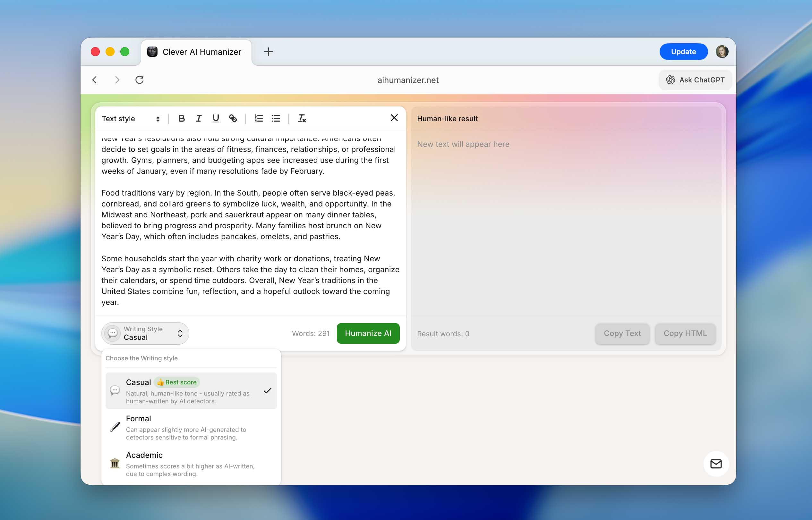Click the Result words: 0 counter

[443, 334]
